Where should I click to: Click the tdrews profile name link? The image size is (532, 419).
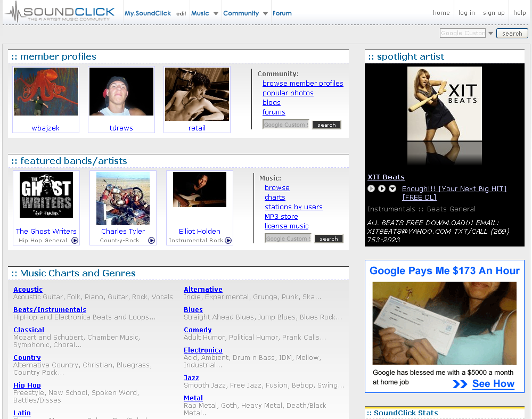[x=121, y=128]
